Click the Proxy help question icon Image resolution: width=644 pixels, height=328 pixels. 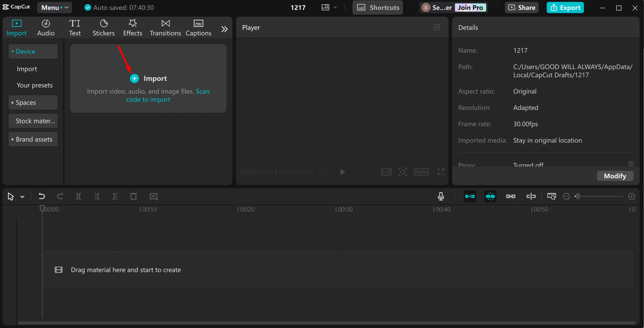tap(631, 164)
